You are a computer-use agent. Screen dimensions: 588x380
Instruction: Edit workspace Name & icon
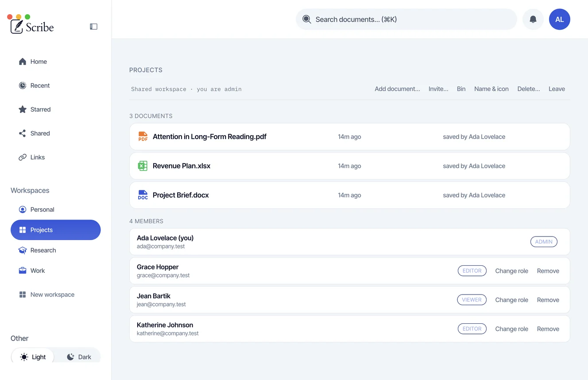point(491,89)
